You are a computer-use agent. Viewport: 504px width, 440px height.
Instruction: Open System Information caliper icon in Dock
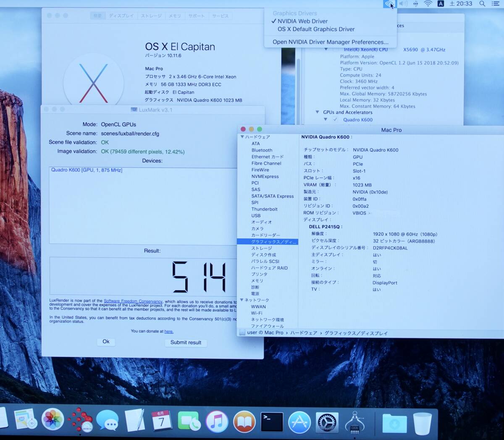coord(354,423)
